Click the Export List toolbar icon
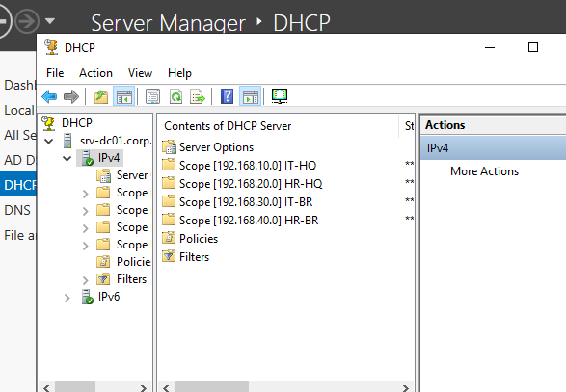The height and width of the screenshot is (392, 566). point(198,96)
